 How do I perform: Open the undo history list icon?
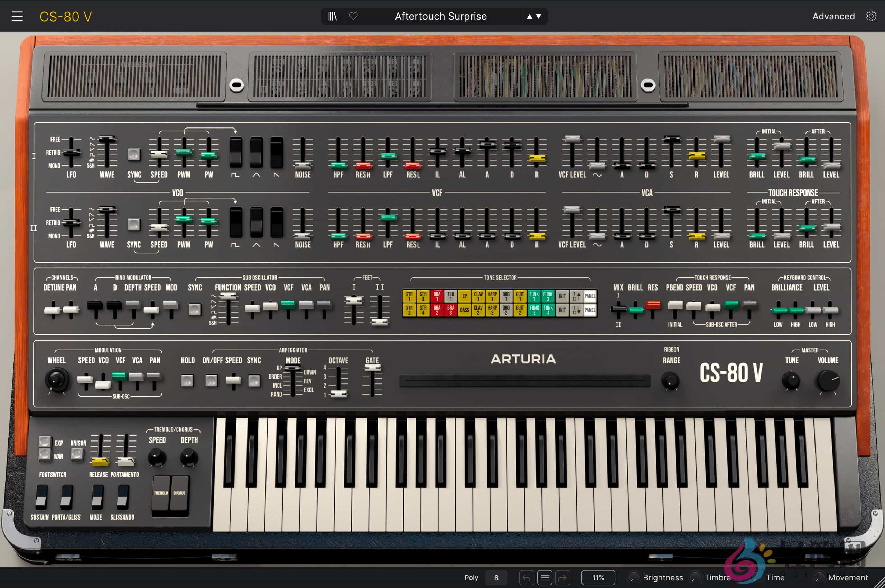point(545,578)
